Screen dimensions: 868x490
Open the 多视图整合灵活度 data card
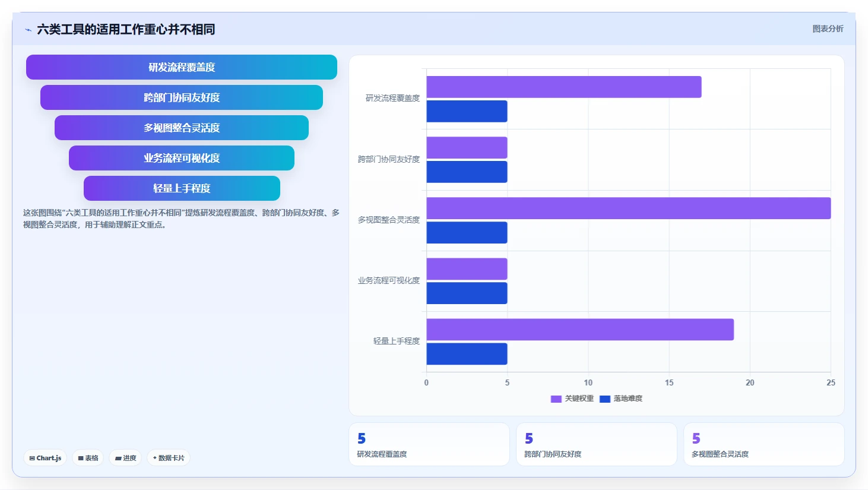[x=764, y=444]
